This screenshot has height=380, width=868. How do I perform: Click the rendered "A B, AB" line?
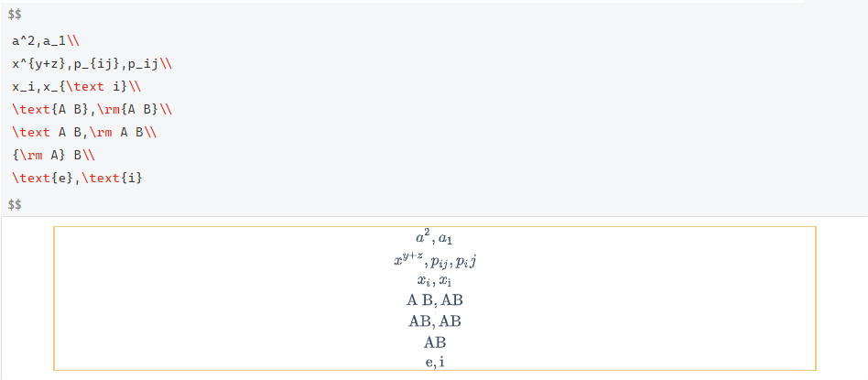[434, 300]
